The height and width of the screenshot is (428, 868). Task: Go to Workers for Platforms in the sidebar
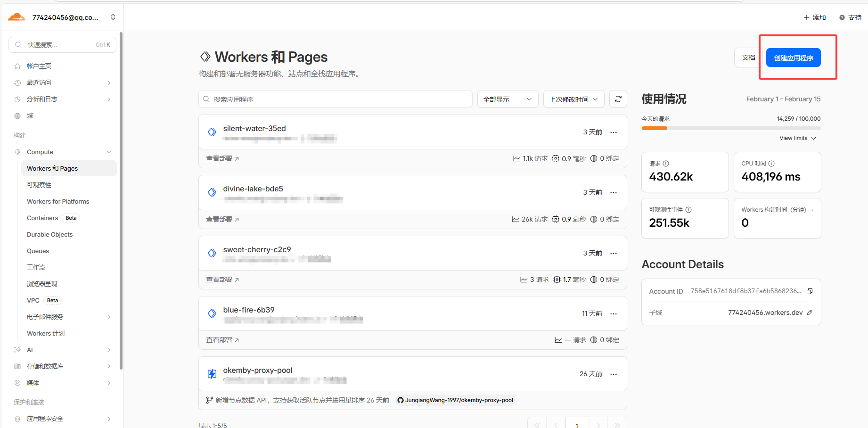pos(58,201)
